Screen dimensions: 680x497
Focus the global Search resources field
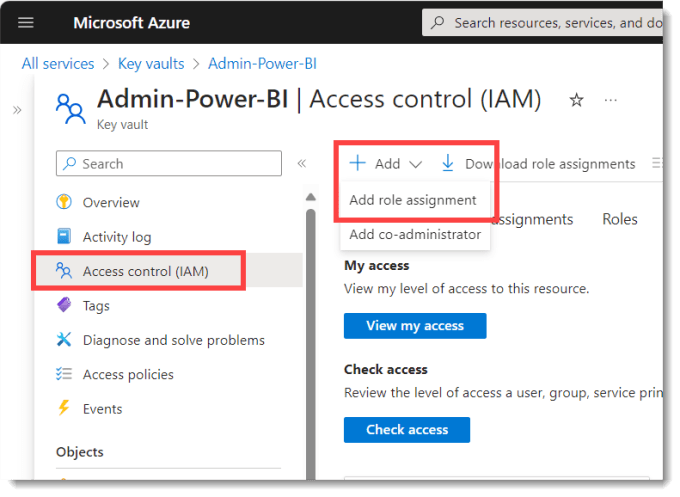pos(542,23)
